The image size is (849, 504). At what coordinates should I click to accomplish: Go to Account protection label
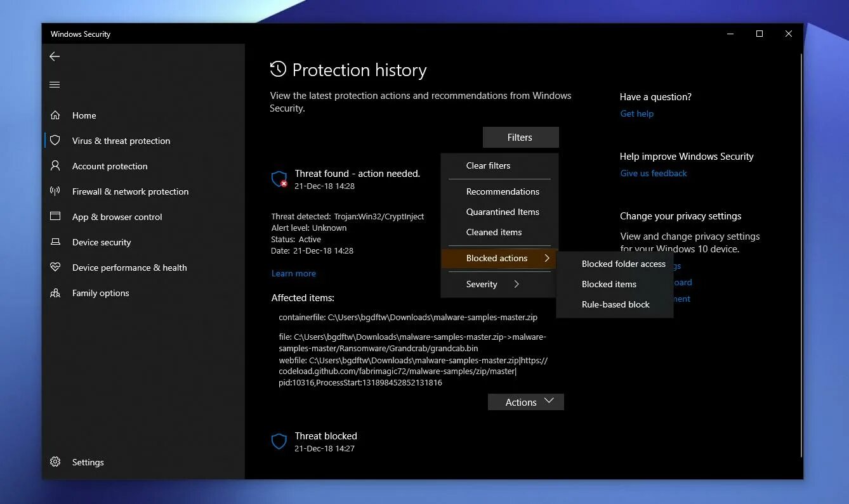click(110, 166)
